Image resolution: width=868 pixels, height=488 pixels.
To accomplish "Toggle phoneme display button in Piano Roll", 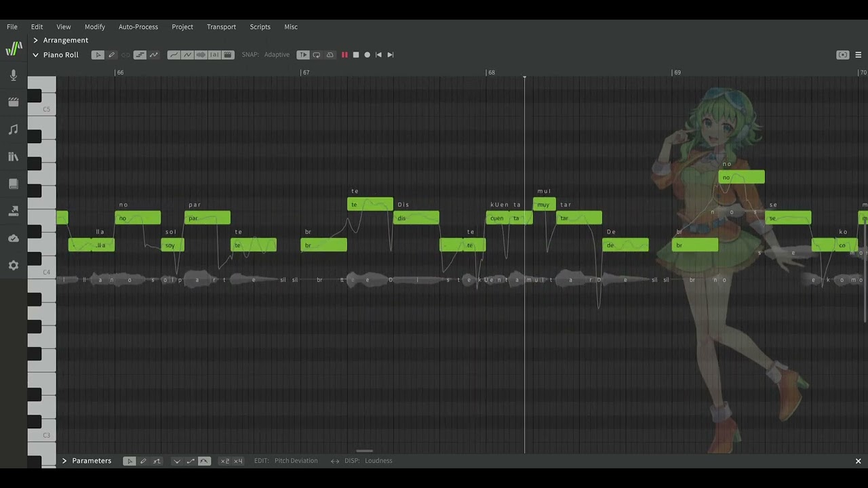I will (x=214, y=55).
